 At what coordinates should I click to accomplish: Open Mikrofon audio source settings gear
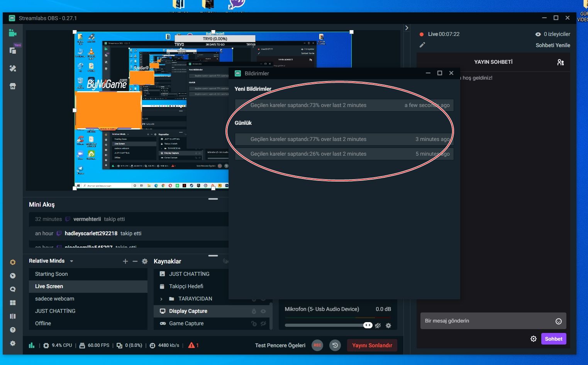click(388, 326)
